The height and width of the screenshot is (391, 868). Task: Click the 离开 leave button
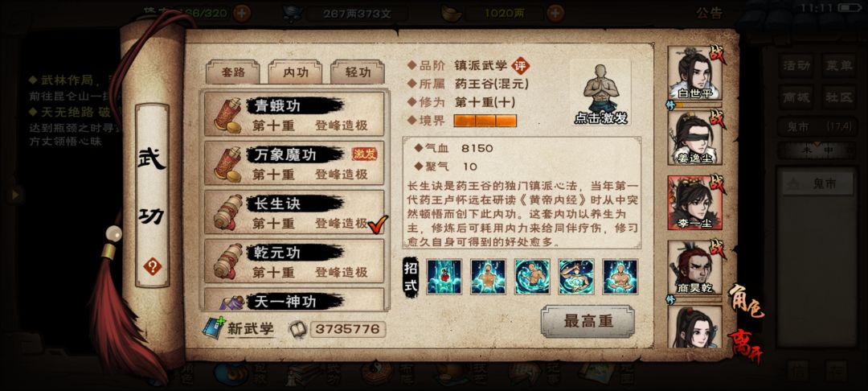tap(743, 345)
